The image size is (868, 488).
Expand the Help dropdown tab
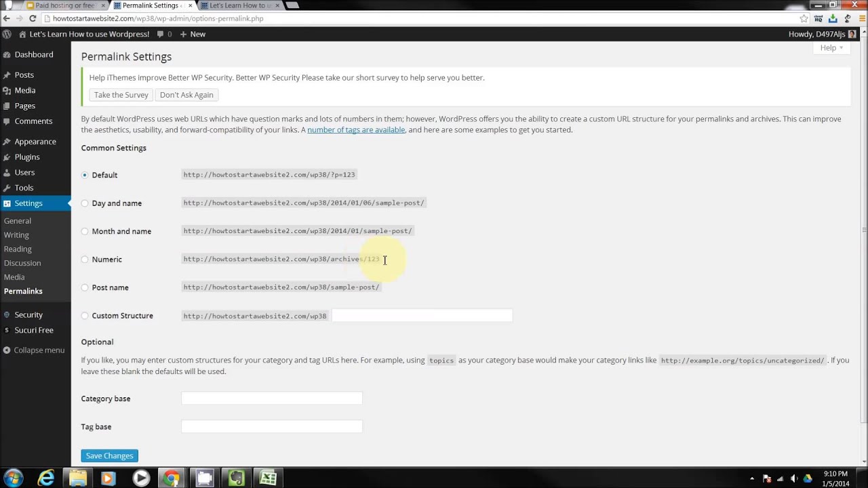point(831,47)
